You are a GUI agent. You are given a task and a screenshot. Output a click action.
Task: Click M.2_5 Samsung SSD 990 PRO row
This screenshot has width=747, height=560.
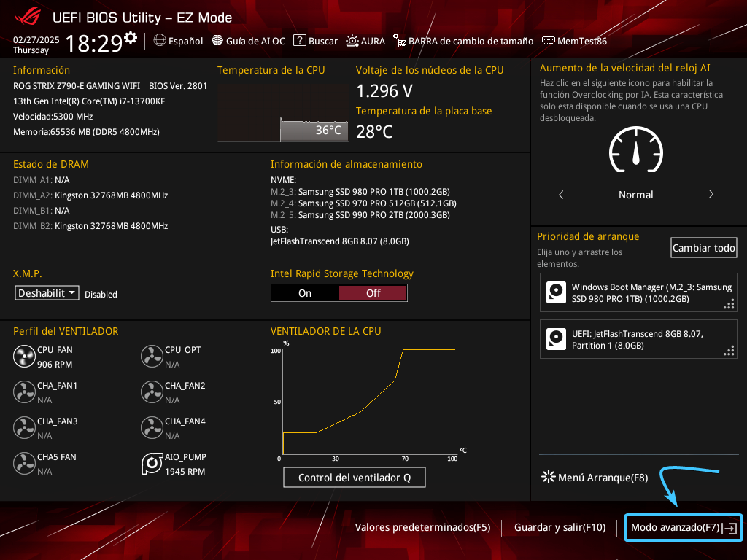(360, 215)
